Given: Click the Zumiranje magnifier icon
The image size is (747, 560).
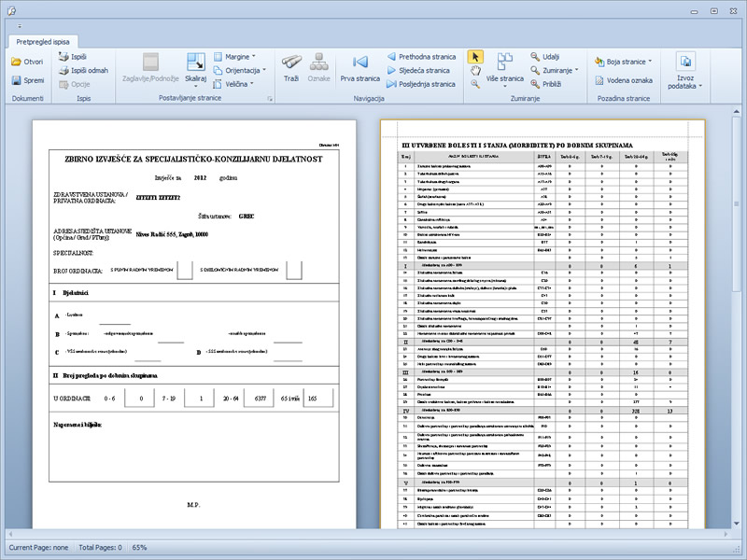Looking at the screenshot, I should click(535, 71).
